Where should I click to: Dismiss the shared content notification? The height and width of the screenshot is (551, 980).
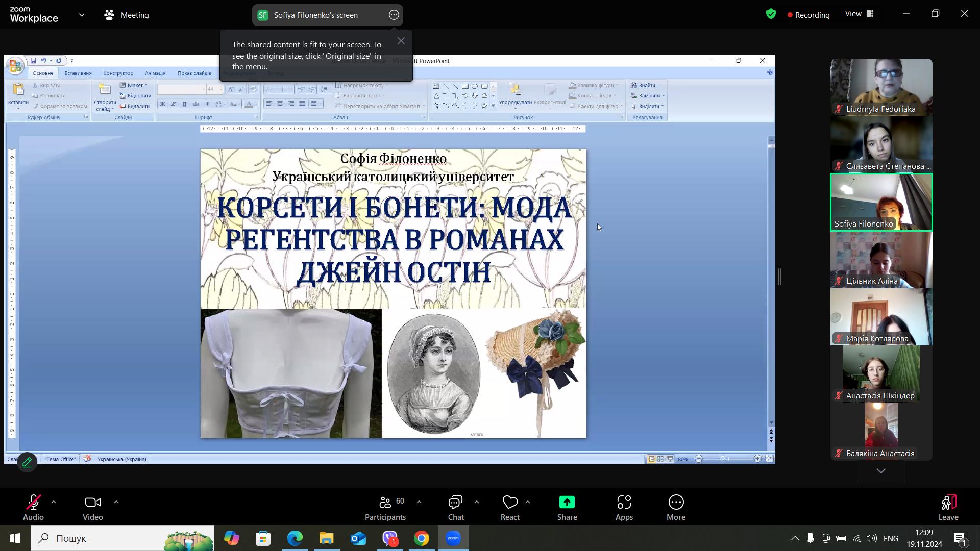(401, 41)
